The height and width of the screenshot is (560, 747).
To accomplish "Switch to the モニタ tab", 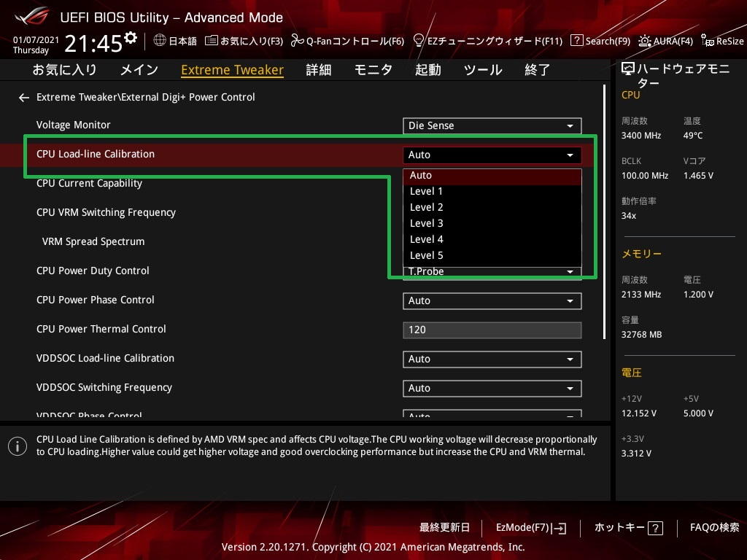I will [x=373, y=70].
